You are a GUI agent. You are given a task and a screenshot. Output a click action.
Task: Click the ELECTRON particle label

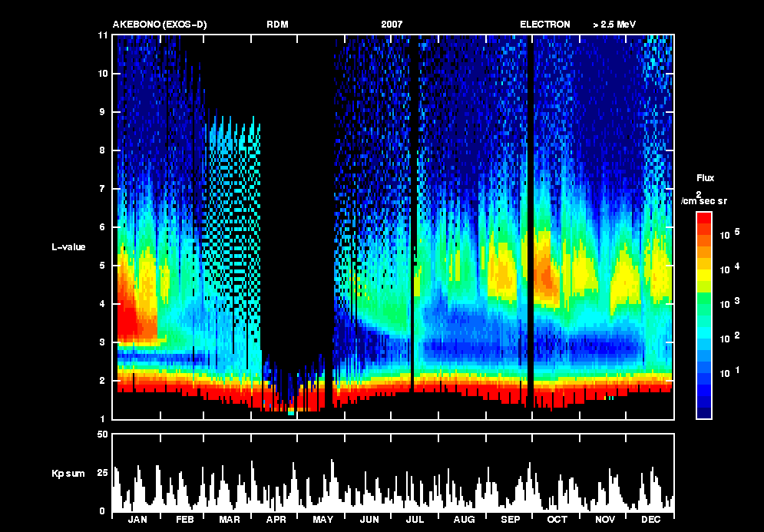pos(545,25)
